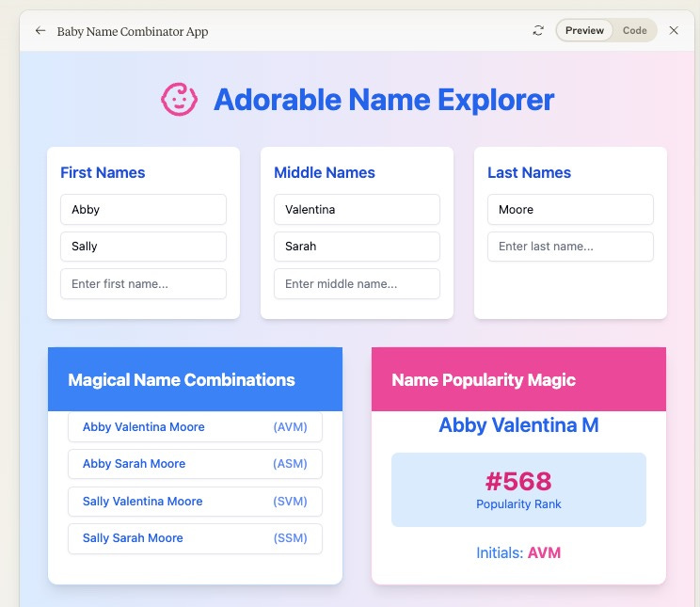Click the (SVM) initials label
Screen dimensions: 700x607
point(290,502)
